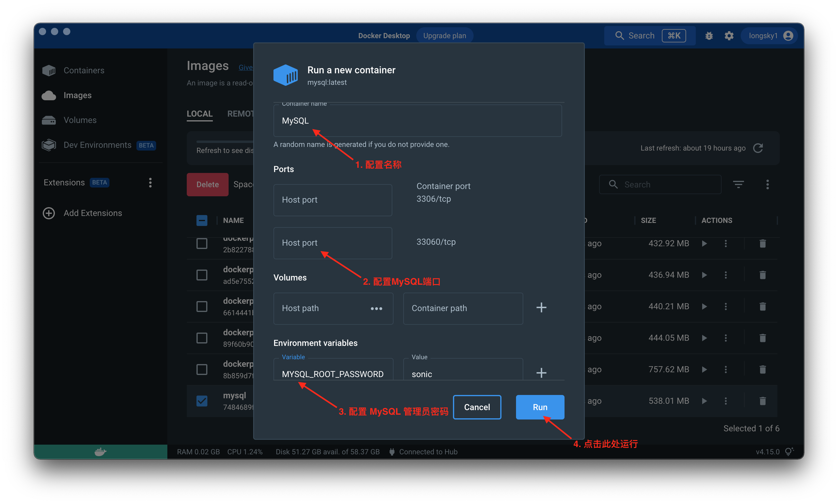
Task: Click the Docker whale status icon
Action: tap(101, 452)
